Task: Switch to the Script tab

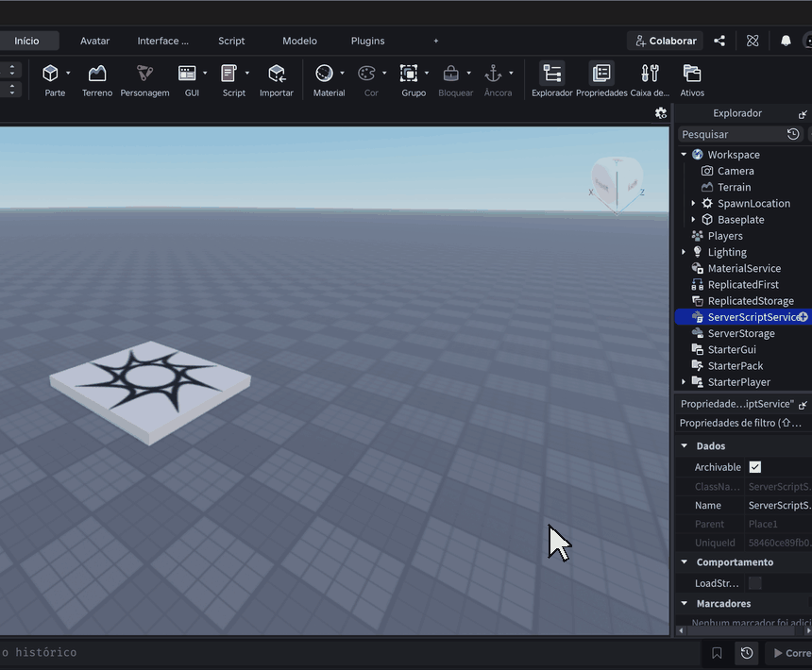Action: pos(231,41)
